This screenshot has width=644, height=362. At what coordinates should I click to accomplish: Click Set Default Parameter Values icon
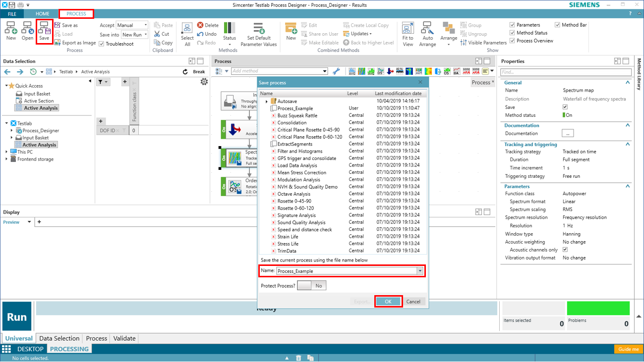258,34
